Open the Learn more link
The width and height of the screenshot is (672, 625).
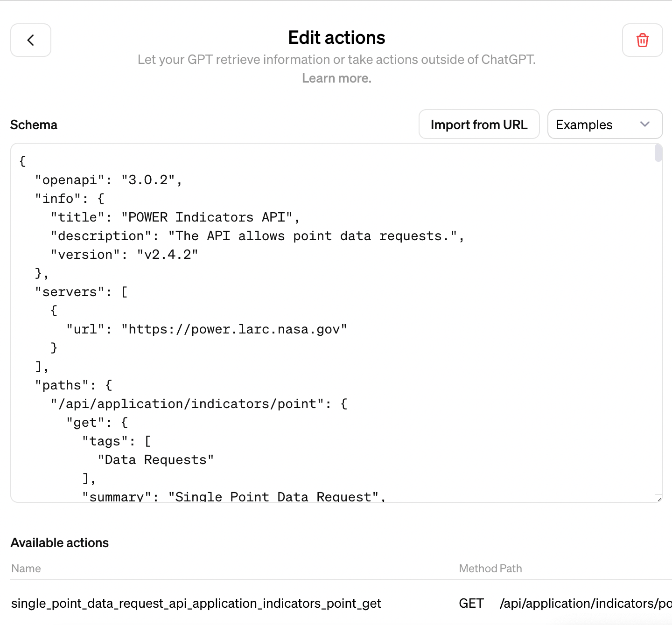[336, 78]
